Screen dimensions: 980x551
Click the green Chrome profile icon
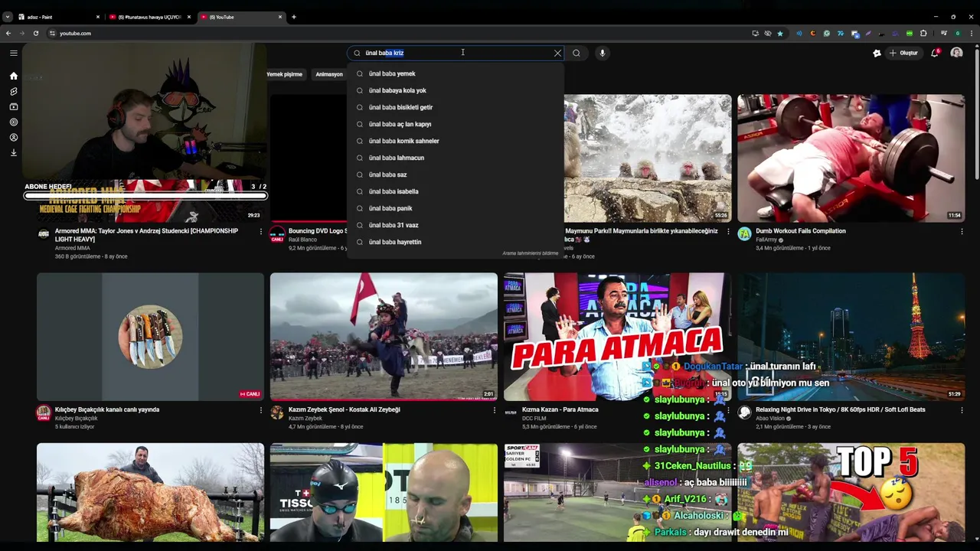958,33
